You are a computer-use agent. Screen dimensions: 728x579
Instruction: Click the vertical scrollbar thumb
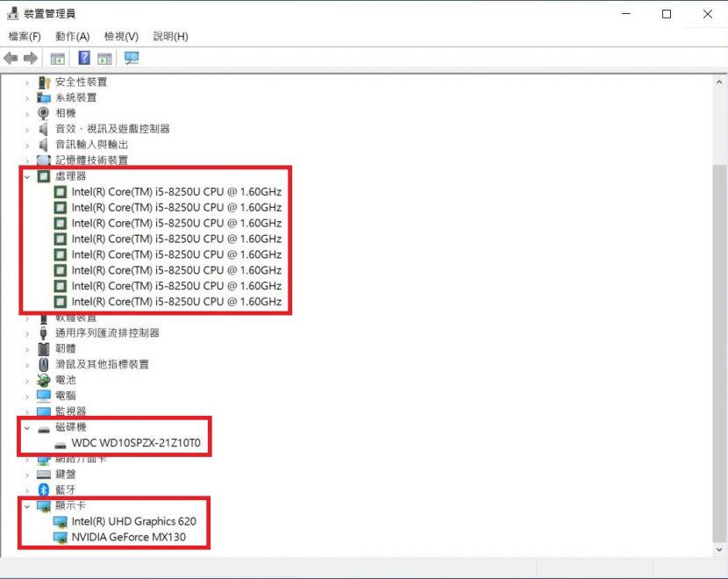[719, 353]
